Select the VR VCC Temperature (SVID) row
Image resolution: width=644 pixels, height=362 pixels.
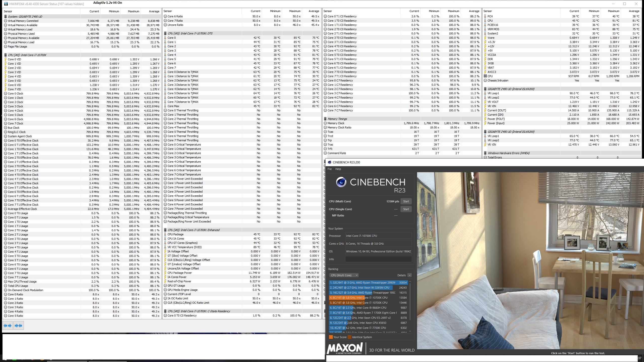(242, 247)
